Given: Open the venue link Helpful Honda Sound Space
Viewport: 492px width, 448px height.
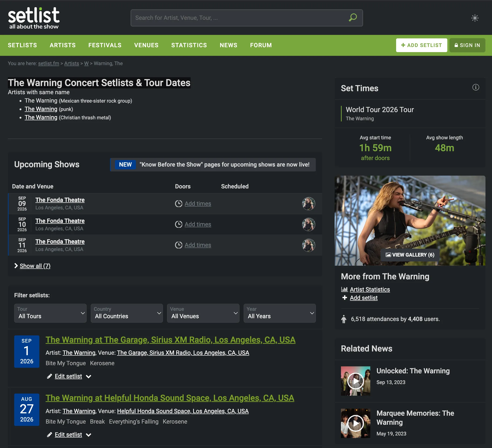Looking at the screenshot, I should pos(183,411).
